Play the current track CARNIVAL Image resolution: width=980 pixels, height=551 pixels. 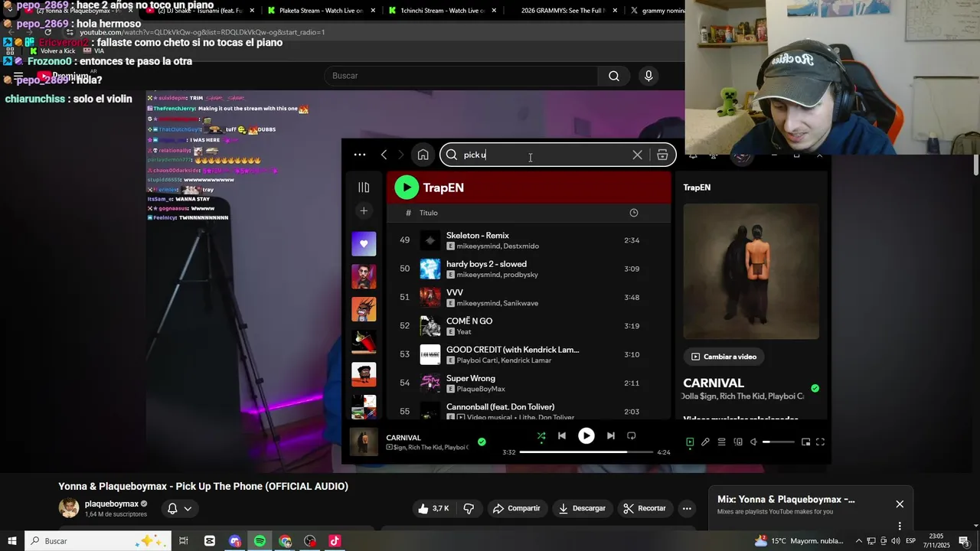tap(586, 435)
